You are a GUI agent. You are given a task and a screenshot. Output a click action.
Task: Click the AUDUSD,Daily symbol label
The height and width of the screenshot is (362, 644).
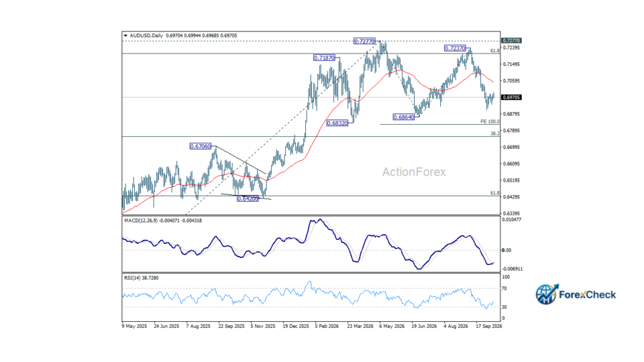pos(146,36)
